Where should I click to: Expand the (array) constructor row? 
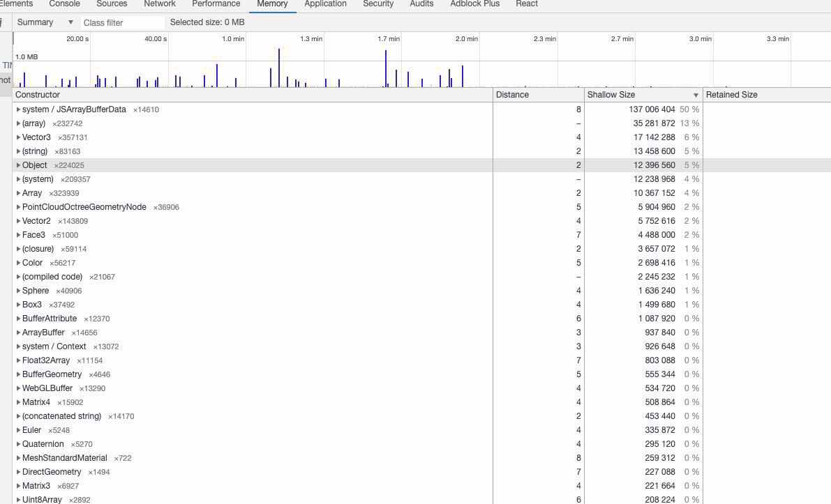(18, 123)
